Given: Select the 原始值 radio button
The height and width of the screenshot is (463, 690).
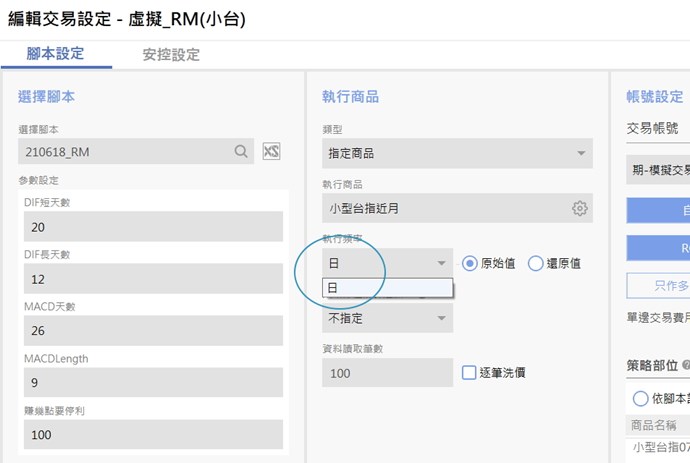Looking at the screenshot, I should point(470,263).
